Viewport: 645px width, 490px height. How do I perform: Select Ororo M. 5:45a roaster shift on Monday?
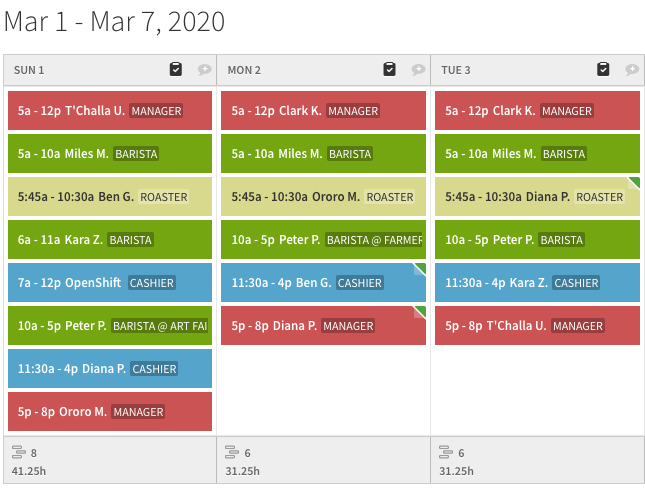(323, 197)
